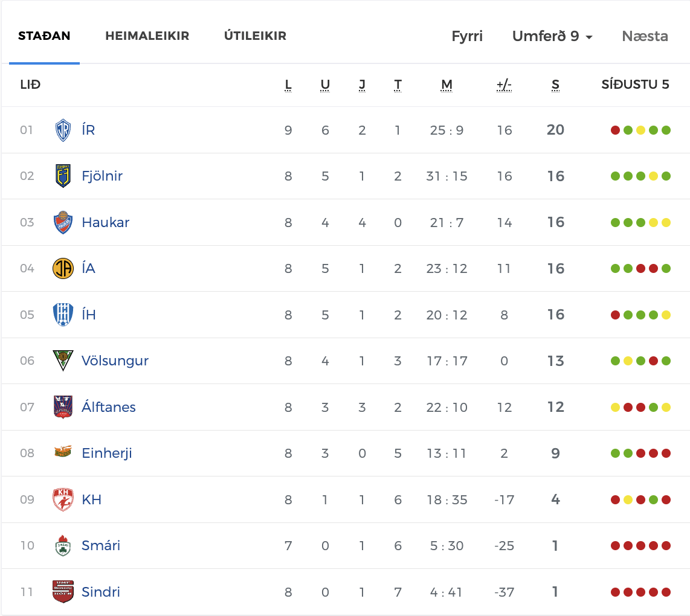
Task: Open the Haukar club logo
Action: tap(63, 222)
